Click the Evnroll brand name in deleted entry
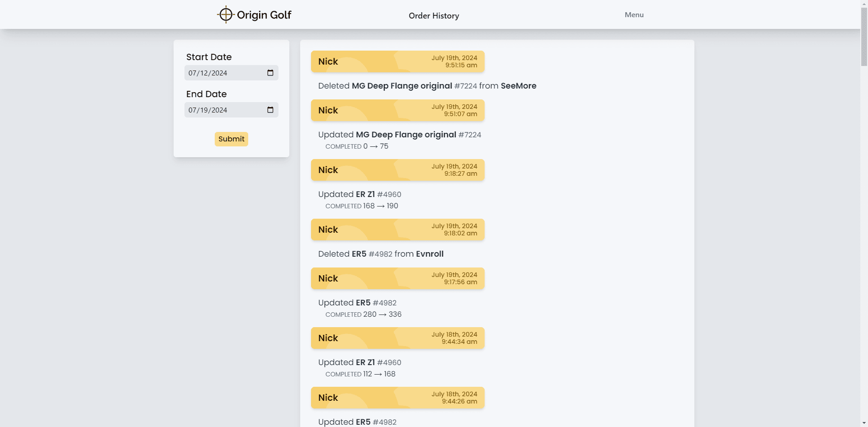This screenshot has width=868, height=427. click(429, 254)
